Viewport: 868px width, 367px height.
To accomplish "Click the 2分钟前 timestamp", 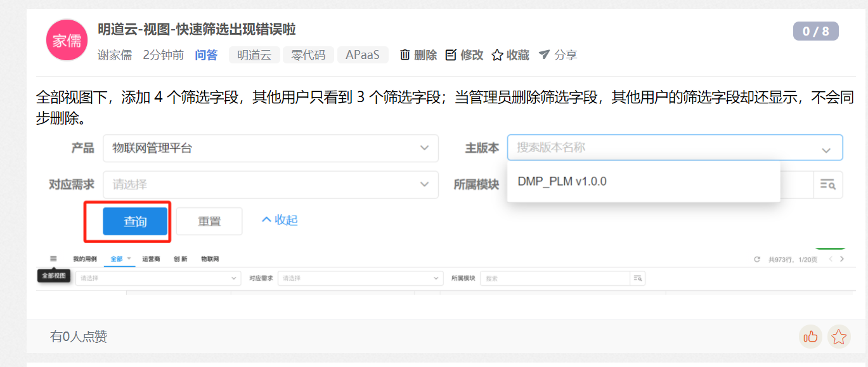I will click(x=164, y=55).
